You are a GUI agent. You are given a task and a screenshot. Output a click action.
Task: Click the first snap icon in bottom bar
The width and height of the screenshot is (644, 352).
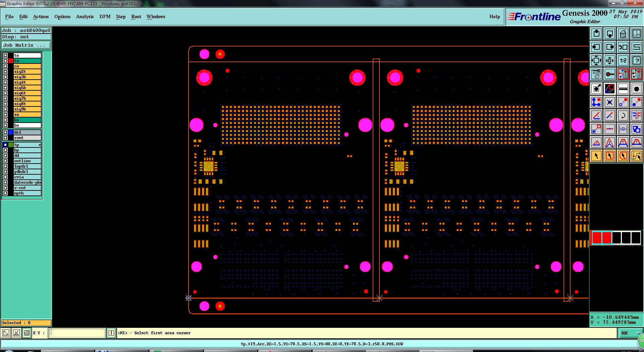point(6,333)
